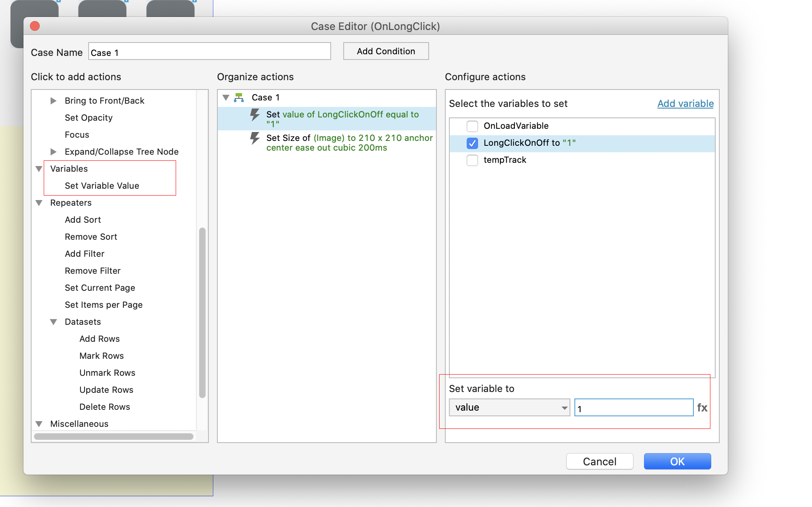The height and width of the screenshot is (507, 812).
Task: Collapse the Datasets group
Action: pyautogui.click(x=53, y=322)
